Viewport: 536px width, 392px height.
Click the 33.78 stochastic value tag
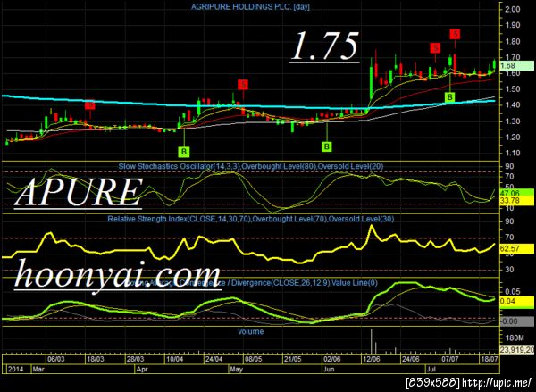tap(516, 201)
